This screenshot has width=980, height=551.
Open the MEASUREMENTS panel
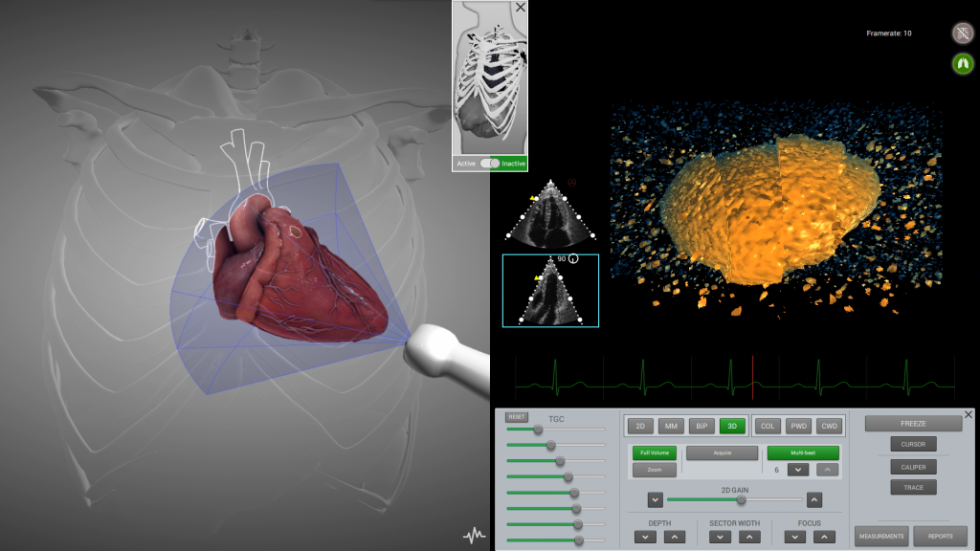881,536
